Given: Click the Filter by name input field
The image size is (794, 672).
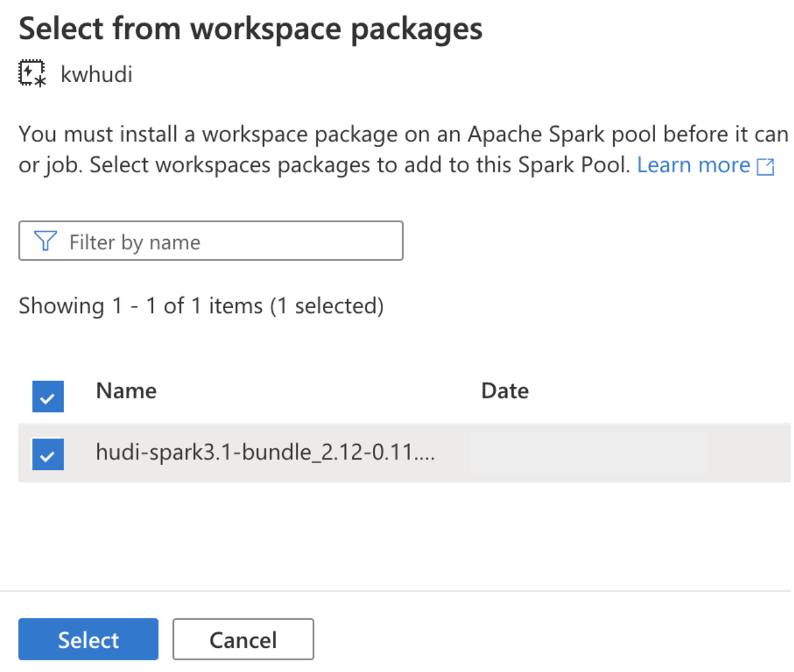Looking at the screenshot, I should [211, 241].
